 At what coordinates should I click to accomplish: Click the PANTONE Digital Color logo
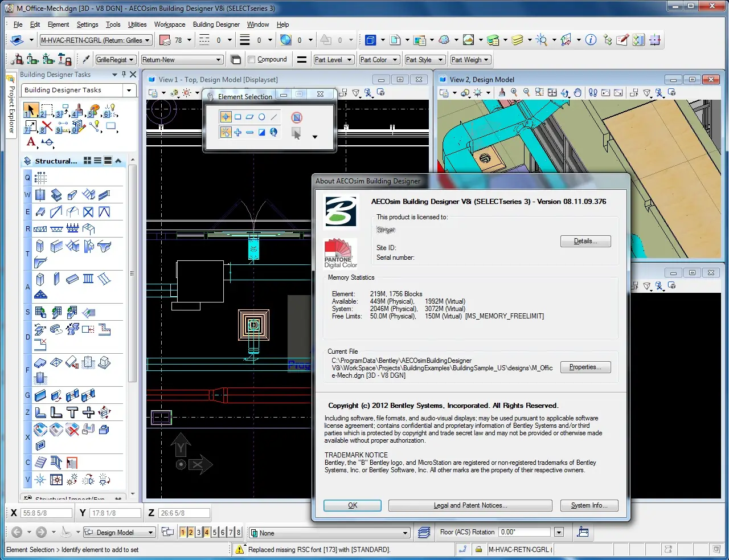pos(341,254)
